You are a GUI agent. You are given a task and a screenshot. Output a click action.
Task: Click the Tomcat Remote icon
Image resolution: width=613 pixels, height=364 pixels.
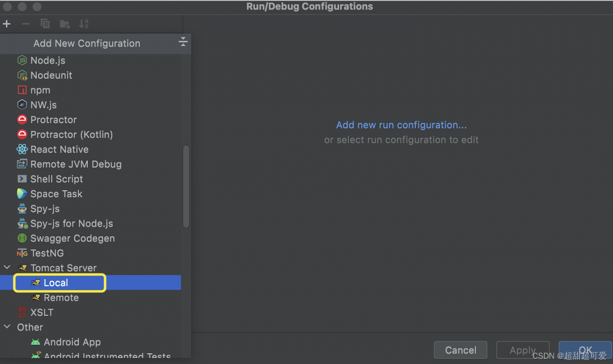[x=35, y=298]
